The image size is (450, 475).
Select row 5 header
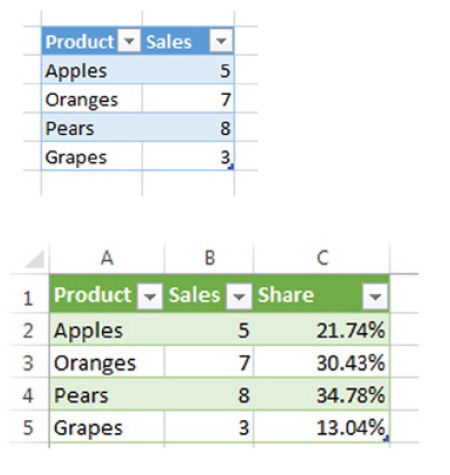point(29,428)
